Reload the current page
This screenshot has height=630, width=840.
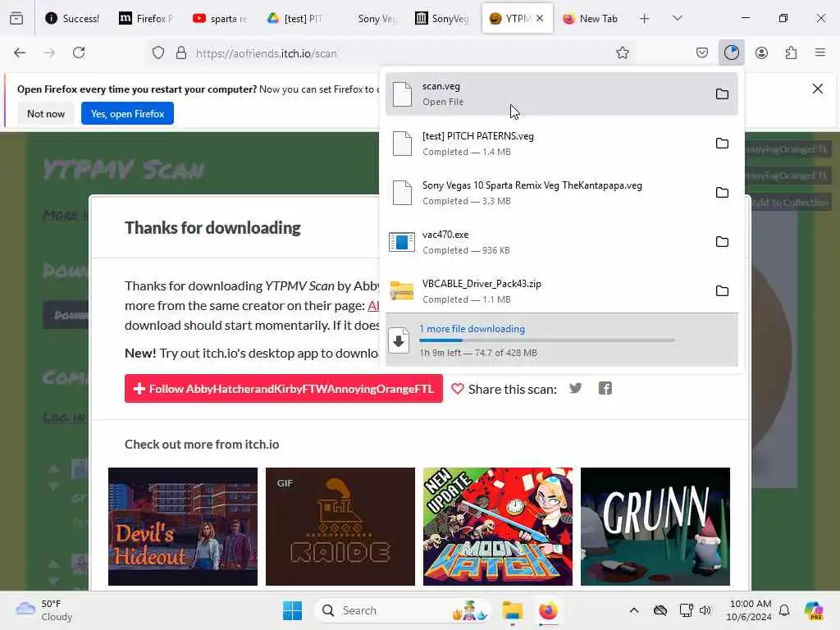coord(79,52)
